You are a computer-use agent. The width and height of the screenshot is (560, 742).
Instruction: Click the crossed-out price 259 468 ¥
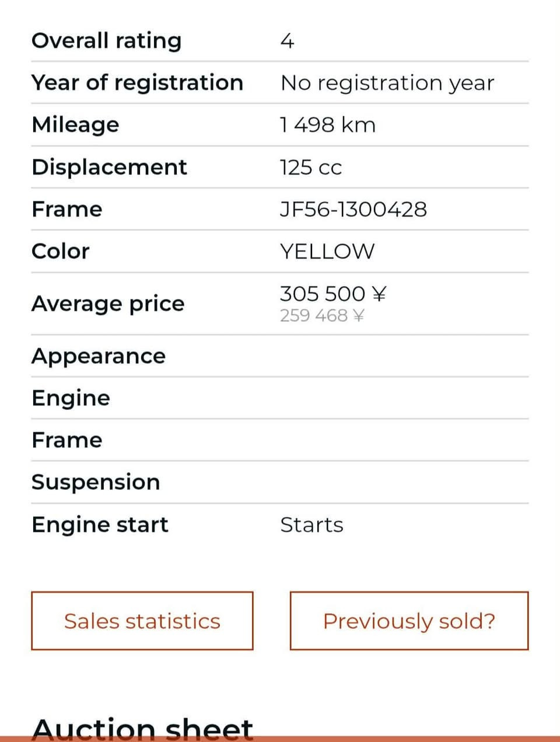pyautogui.click(x=322, y=316)
